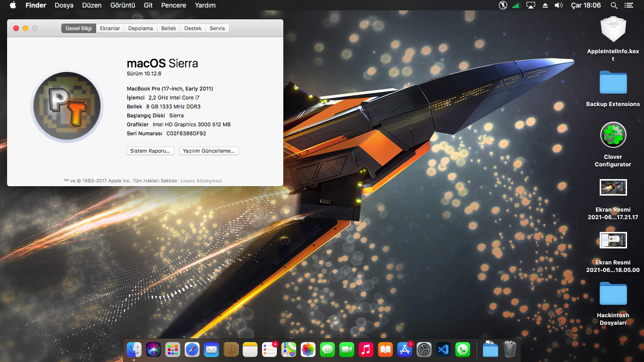Screen dimensions: 644x362
Task: Open the Downloads folder stack in Dock
Action: pyautogui.click(x=490, y=349)
